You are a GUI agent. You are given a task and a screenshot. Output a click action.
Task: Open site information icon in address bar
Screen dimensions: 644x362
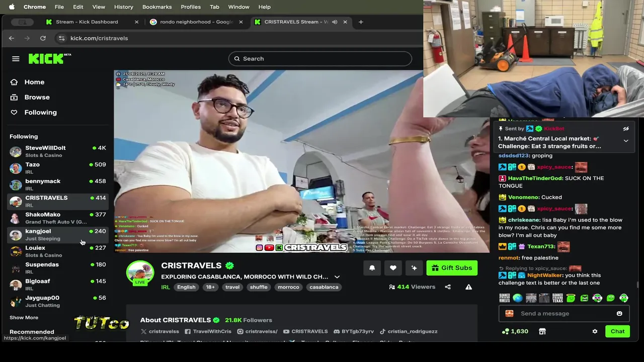(x=61, y=38)
